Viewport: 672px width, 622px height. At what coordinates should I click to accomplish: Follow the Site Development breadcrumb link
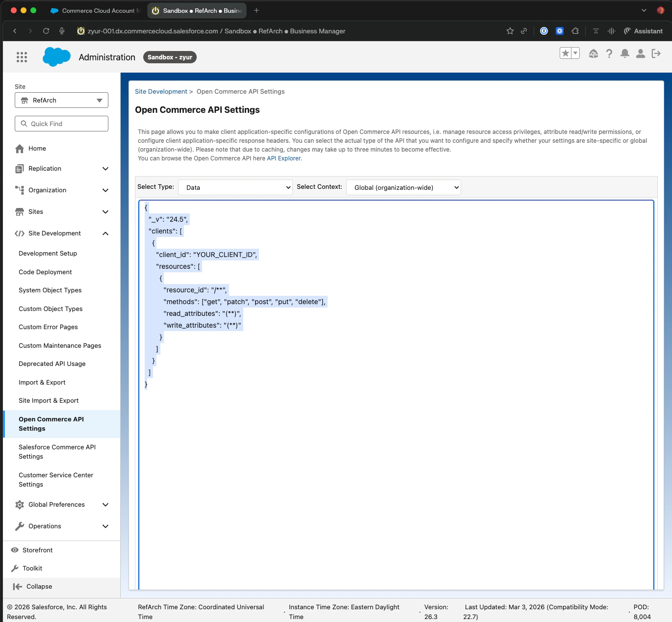click(x=161, y=92)
